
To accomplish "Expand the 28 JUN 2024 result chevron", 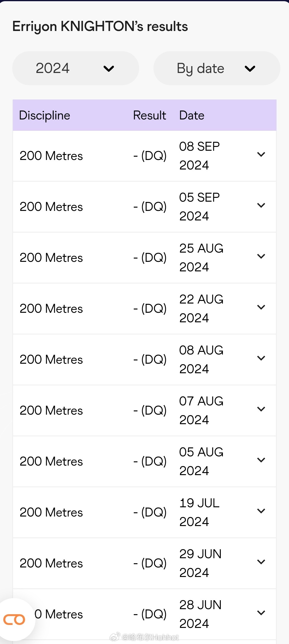I will pos(261,613).
